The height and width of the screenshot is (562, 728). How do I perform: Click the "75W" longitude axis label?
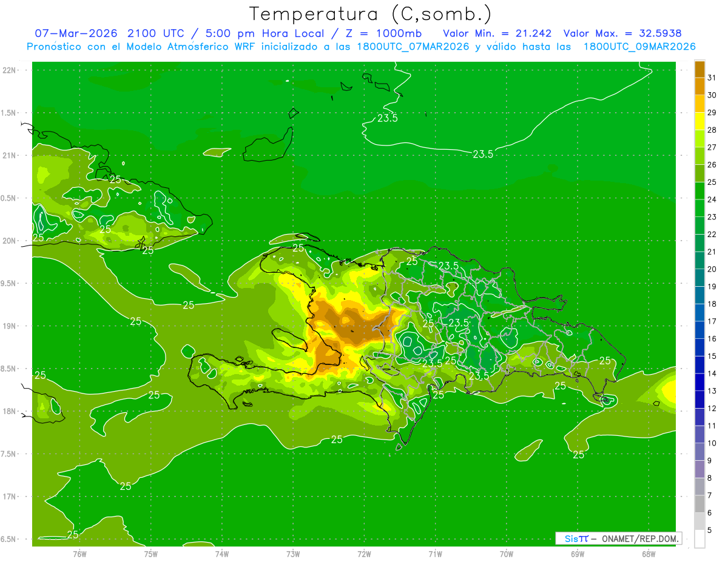150,554
